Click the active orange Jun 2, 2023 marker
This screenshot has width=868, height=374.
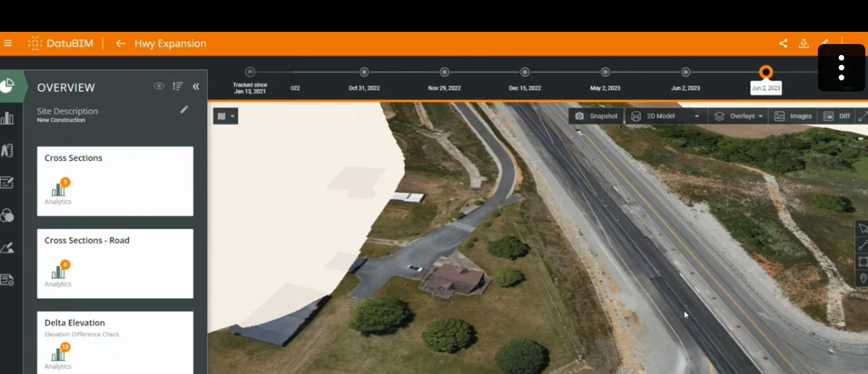point(766,72)
